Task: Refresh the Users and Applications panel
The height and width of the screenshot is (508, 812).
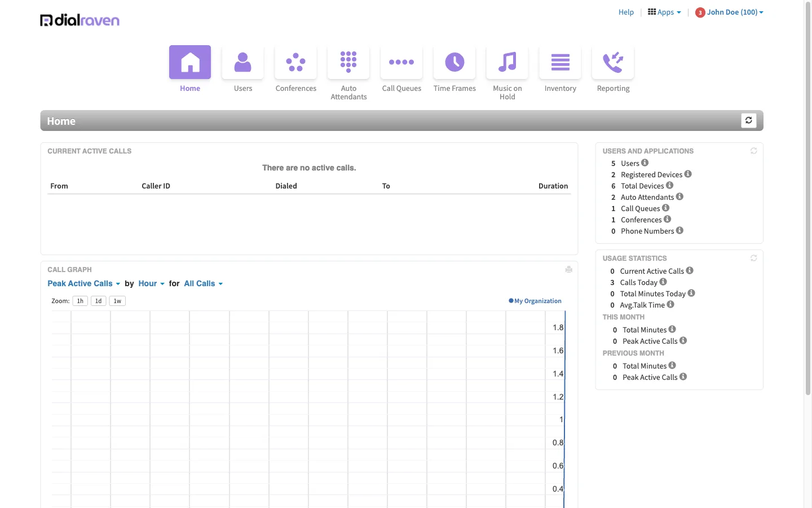Action: point(753,151)
